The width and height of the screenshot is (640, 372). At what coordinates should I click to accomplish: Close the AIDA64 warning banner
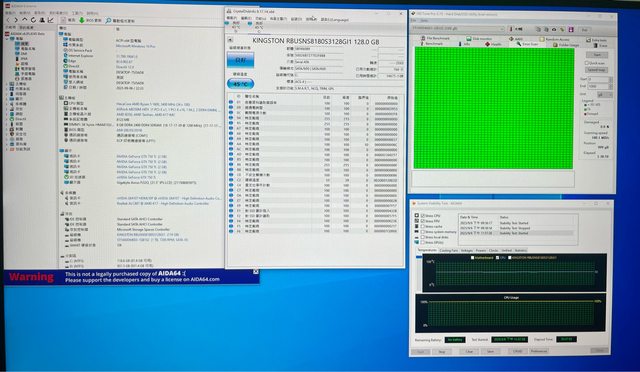(x=256, y=271)
